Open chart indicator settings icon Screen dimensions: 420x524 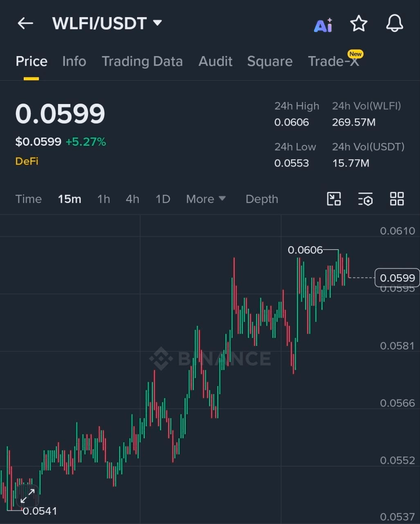(365, 199)
